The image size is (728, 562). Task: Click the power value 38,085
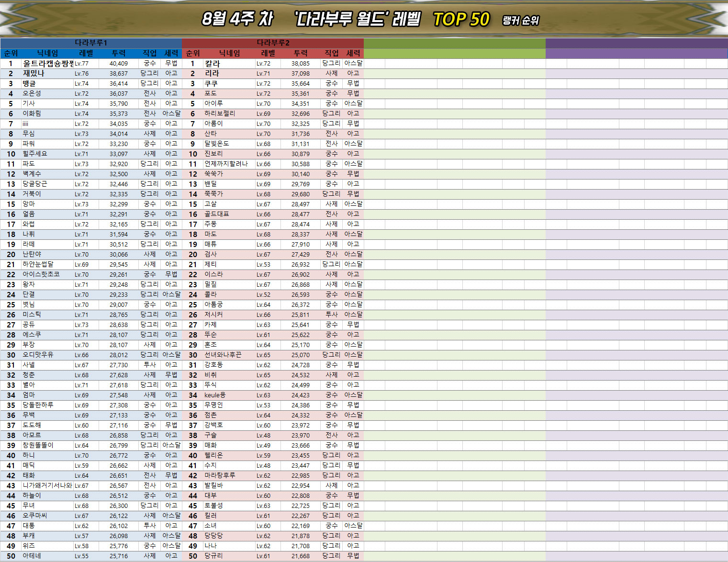click(300, 63)
